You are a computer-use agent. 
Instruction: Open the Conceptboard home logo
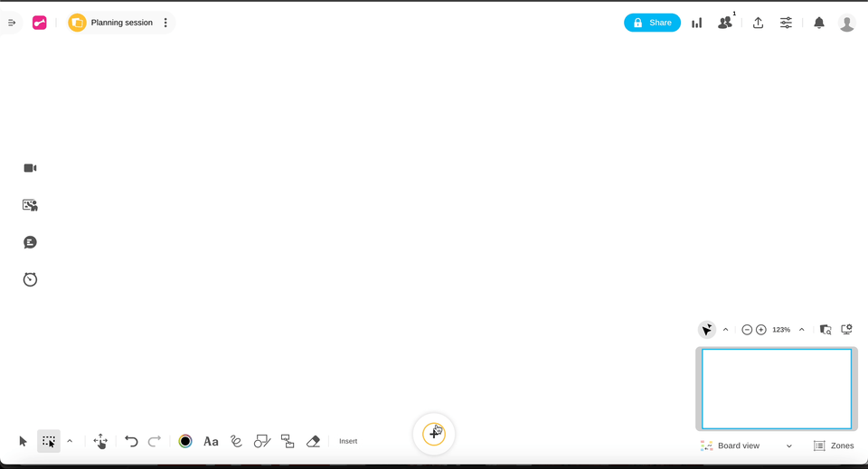click(39, 23)
